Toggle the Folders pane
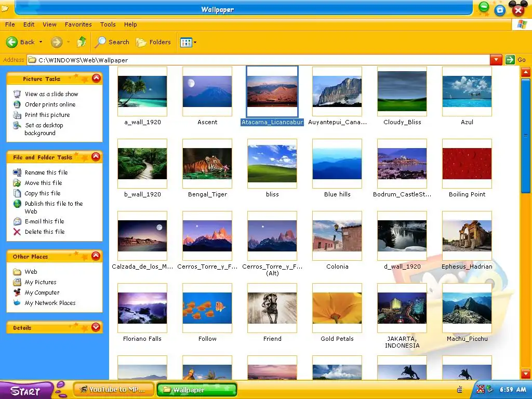 point(153,42)
